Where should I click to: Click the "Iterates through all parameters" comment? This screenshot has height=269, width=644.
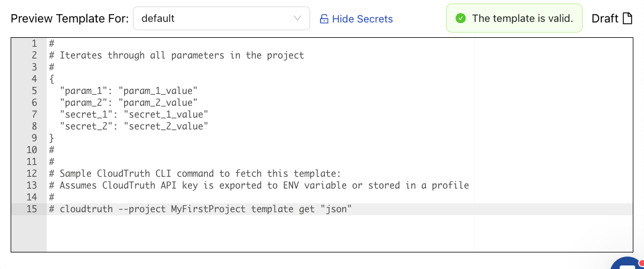(182, 55)
